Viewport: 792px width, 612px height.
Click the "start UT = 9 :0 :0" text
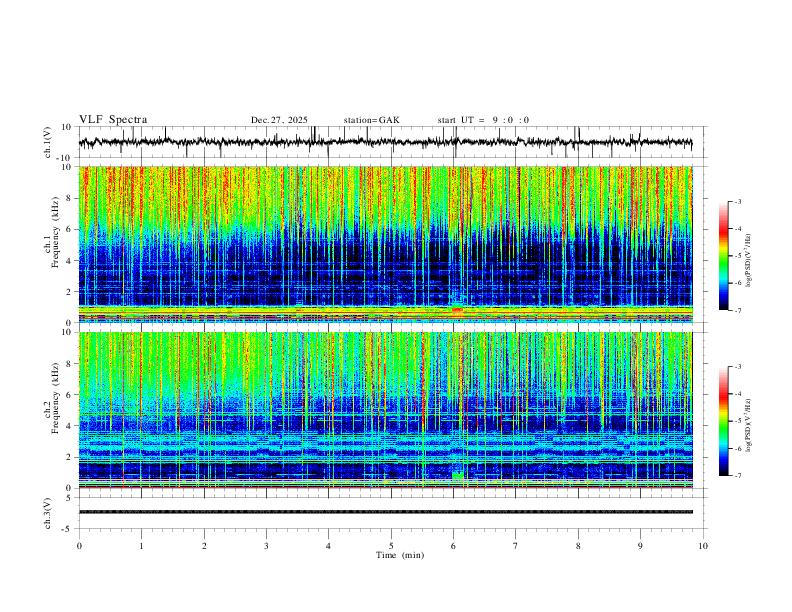tap(483, 120)
